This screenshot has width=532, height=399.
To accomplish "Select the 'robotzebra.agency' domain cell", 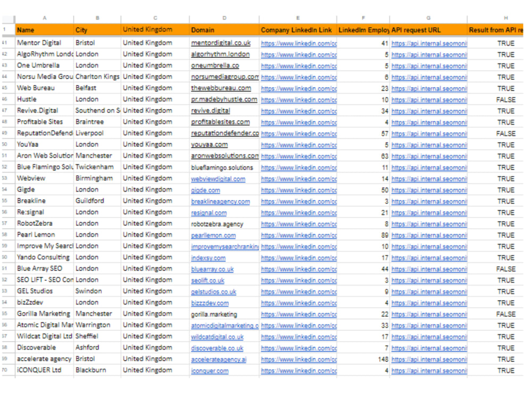I will click(x=224, y=223).
